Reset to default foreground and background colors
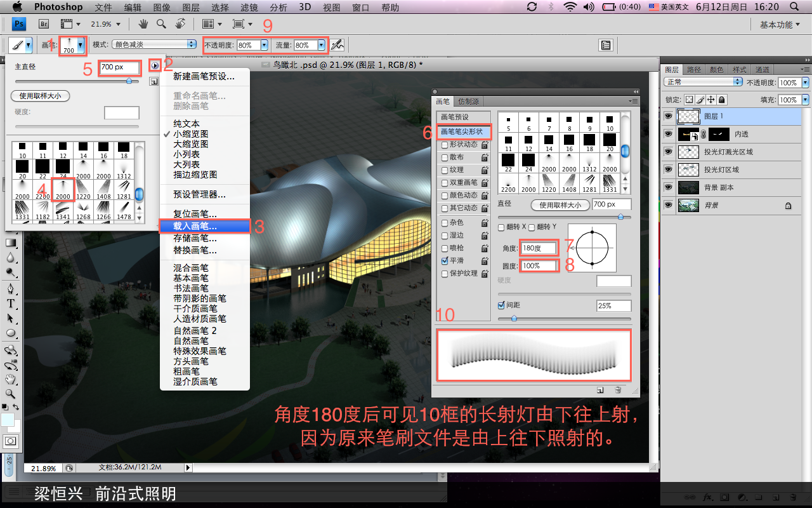Image resolution: width=812 pixels, height=508 pixels. pyautogui.click(x=5, y=407)
